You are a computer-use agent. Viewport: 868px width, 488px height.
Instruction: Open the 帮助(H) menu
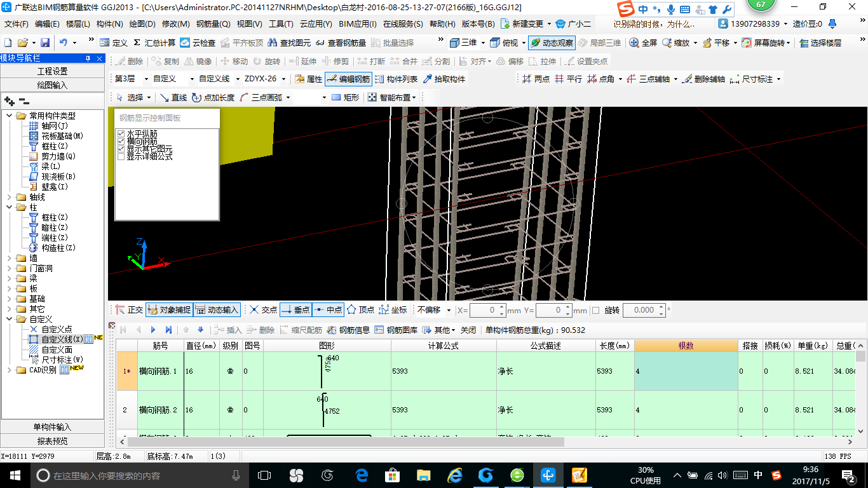442,24
